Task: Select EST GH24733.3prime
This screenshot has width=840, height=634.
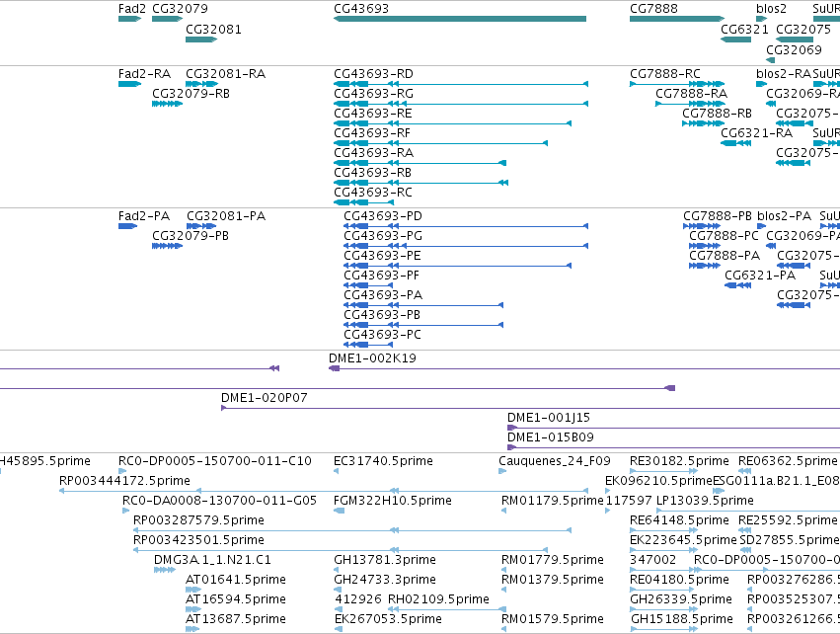Action: click(336, 589)
